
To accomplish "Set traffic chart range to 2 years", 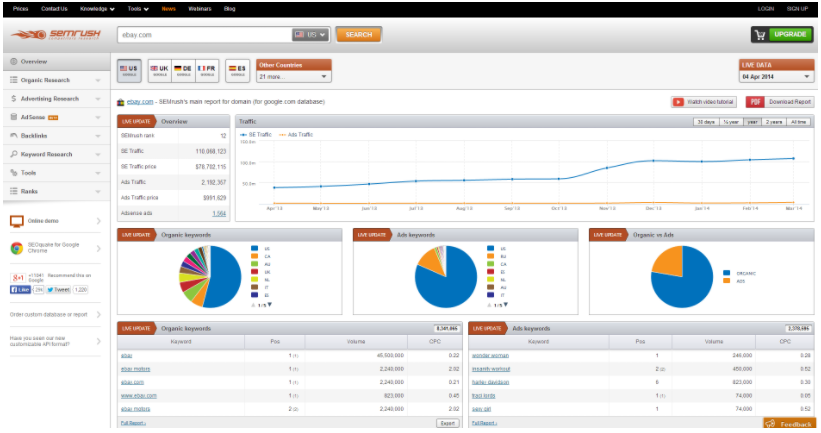I will click(x=774, y=122).
